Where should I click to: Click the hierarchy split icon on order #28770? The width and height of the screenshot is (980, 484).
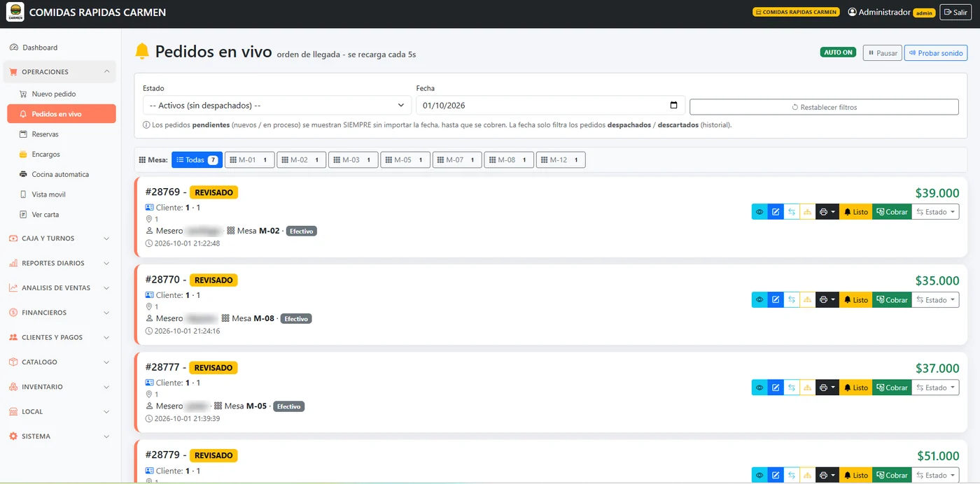pos(808,300)
